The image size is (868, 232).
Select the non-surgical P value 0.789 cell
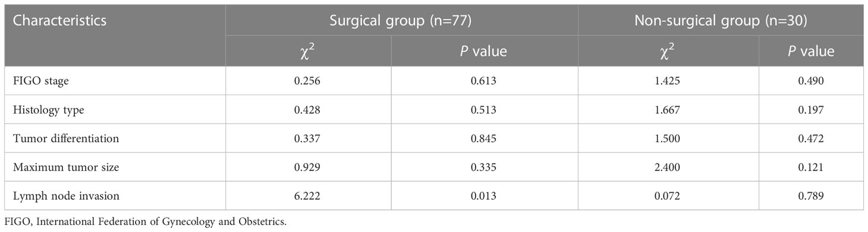click(811, 196)
